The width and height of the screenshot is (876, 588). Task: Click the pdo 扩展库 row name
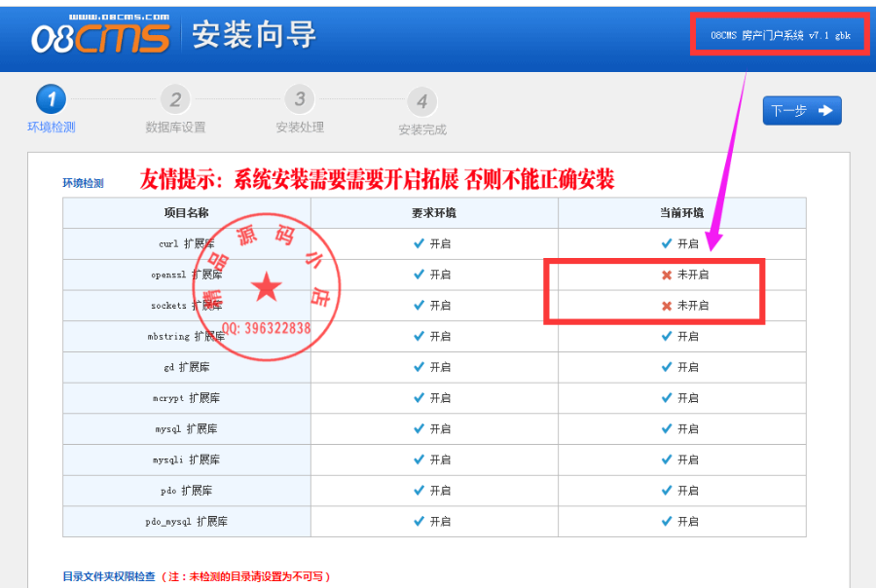(x=187, y=491)
